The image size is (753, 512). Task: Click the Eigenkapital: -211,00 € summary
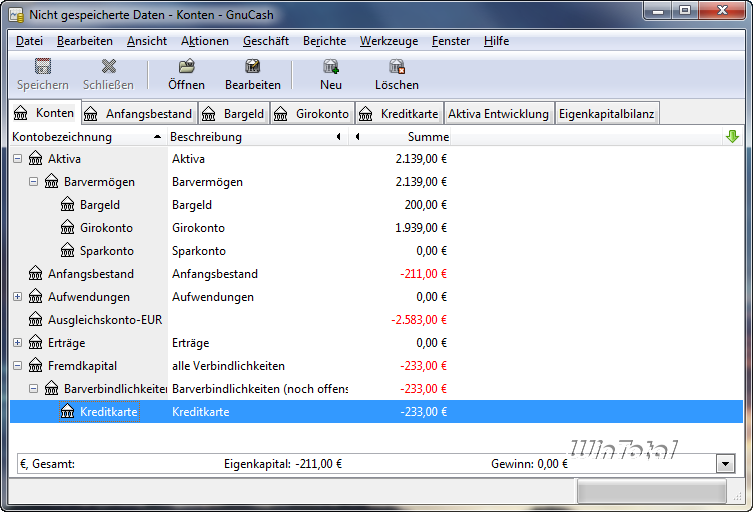pyautogui.click(x=283, y=464)
